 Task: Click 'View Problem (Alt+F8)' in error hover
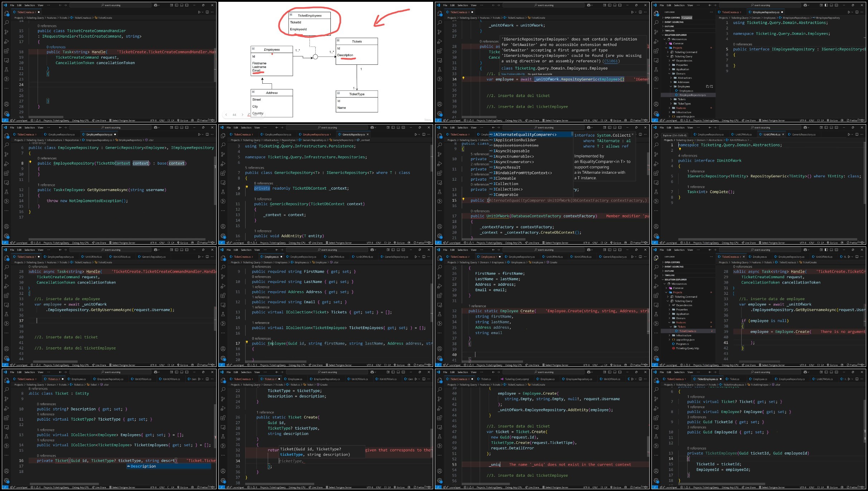pos(513,74)
